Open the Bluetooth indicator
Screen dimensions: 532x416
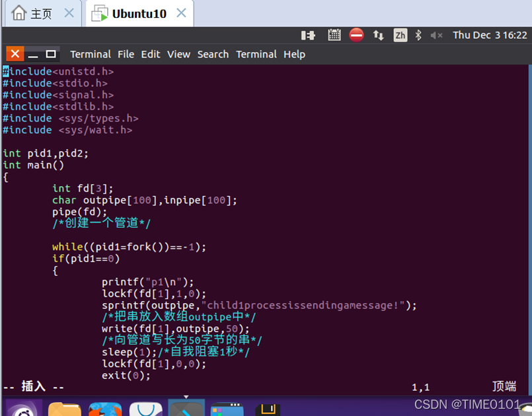click(418, 35)
